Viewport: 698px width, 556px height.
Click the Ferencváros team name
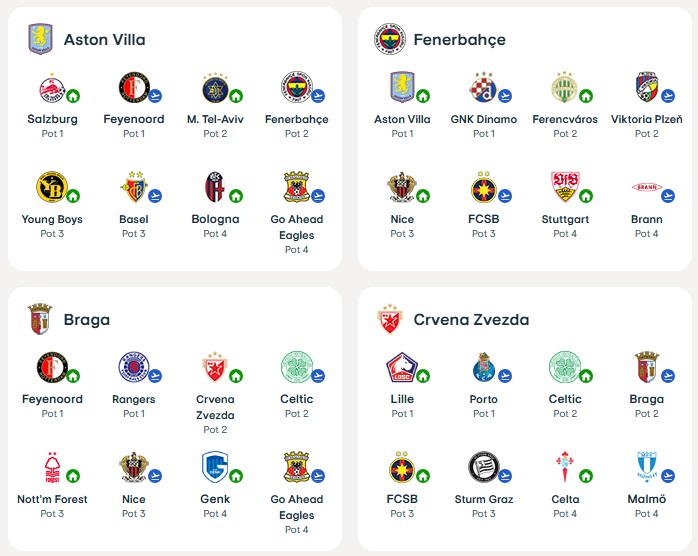point(565,119)
